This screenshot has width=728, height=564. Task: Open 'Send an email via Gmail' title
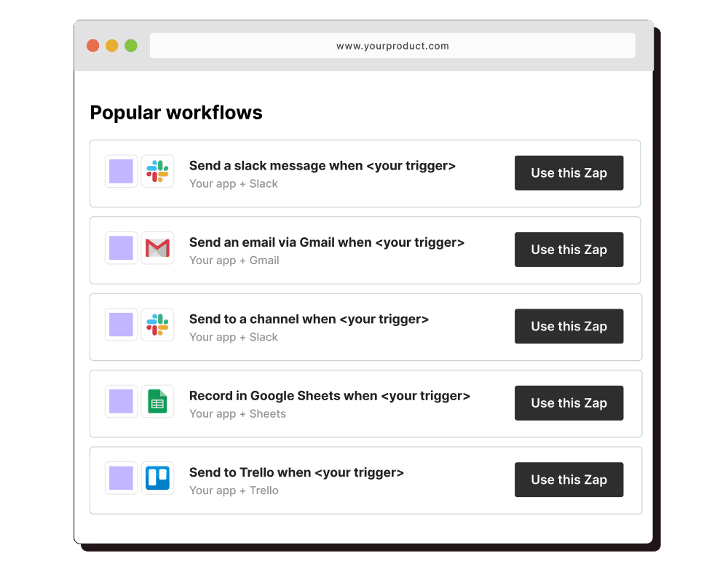(327, 242)
